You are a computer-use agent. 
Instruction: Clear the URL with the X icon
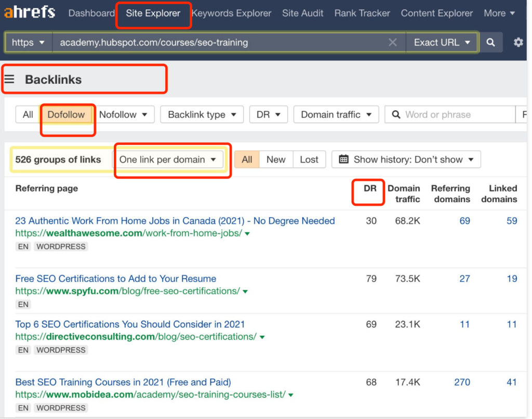393,43
